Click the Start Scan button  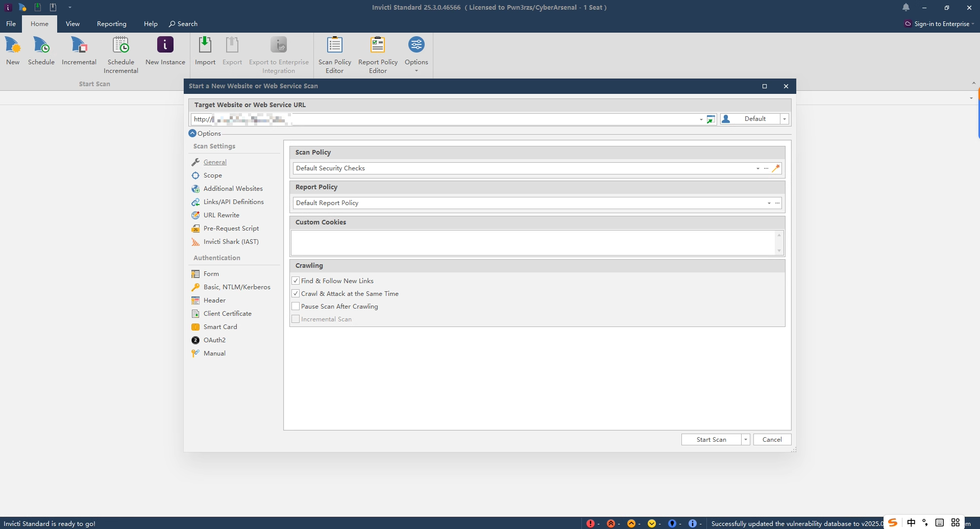[711, 440]
